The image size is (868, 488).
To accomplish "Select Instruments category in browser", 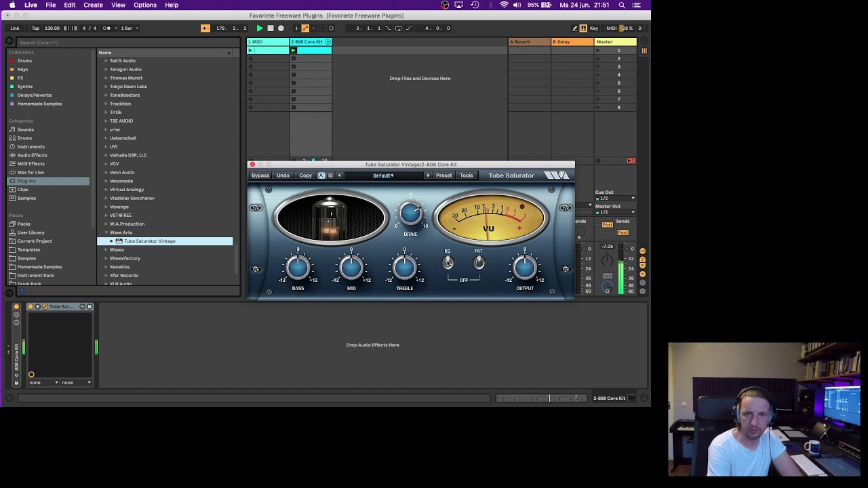I will tap(31, 146).
